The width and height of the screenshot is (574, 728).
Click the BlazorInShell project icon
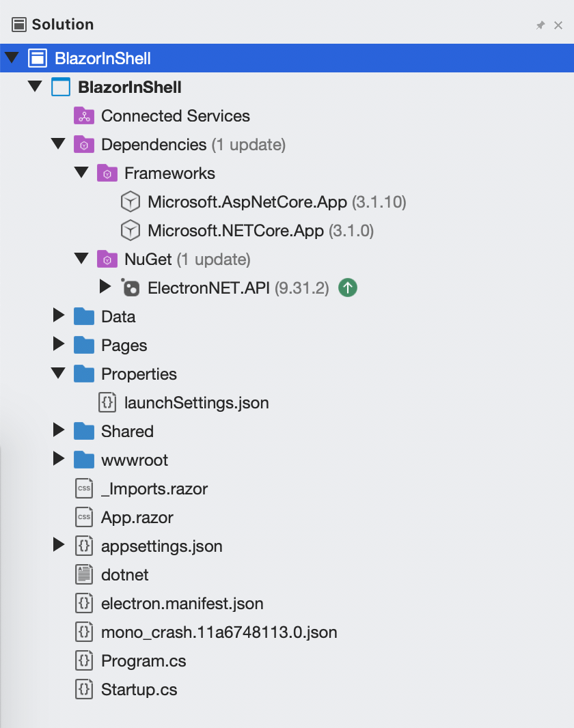(x=61, y=87)
